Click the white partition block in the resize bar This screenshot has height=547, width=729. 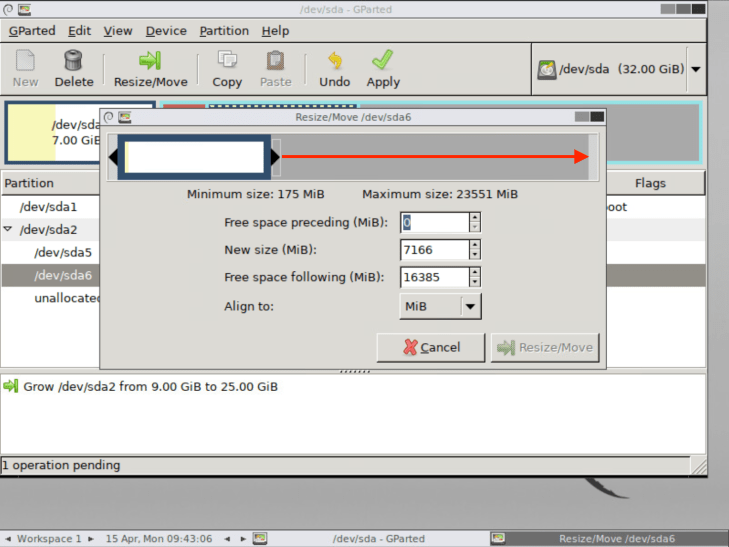[194, 157]
